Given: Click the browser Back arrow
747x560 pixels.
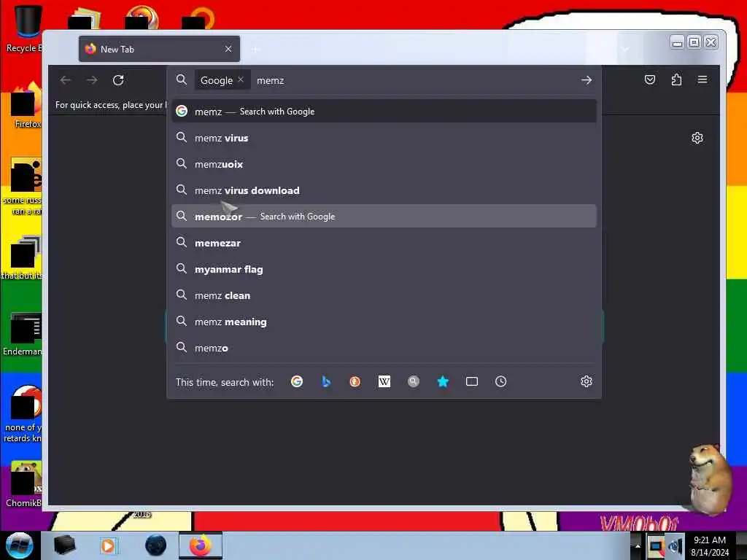Looking at the screenshot, I should pos(66,80).
